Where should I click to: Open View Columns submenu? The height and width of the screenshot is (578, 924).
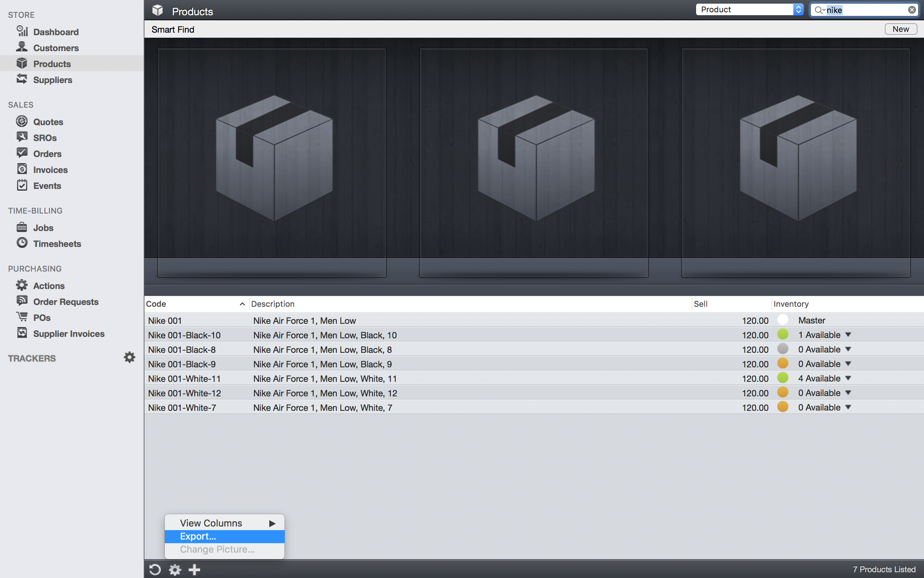(x=225, y=523)
